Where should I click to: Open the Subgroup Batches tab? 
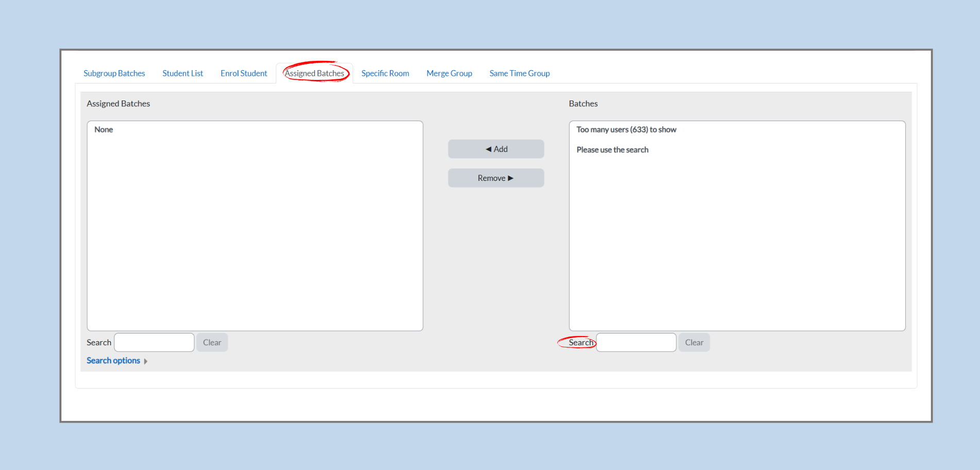point(114,73)
